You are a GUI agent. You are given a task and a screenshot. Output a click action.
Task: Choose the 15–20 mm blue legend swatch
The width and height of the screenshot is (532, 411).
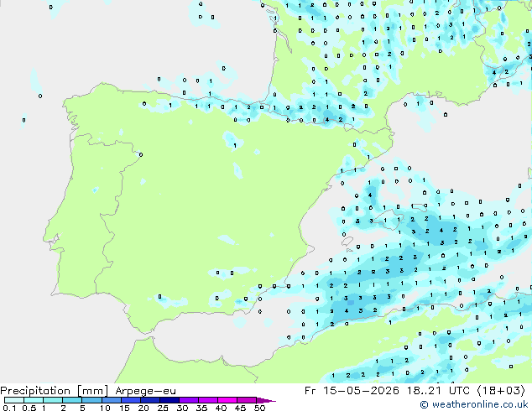tap(131, 400)
